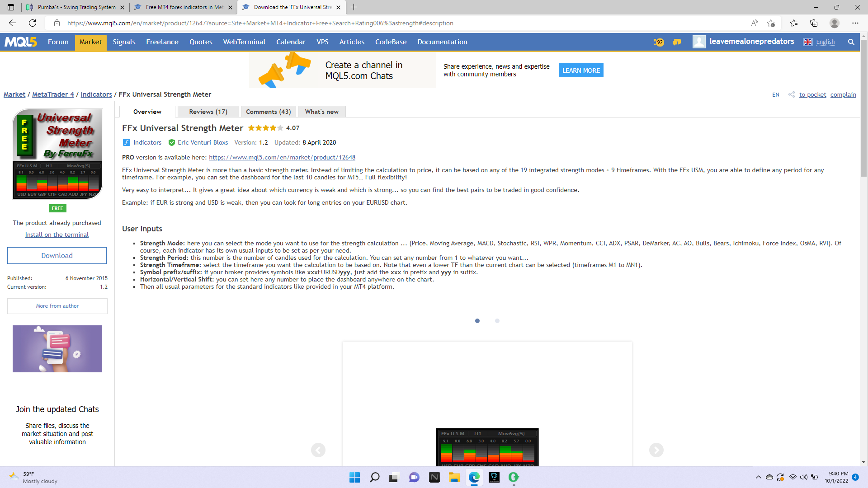Viewport: 868px width, 488px height.
Task: Click the browser refresh icon
Action: (33, 23)
